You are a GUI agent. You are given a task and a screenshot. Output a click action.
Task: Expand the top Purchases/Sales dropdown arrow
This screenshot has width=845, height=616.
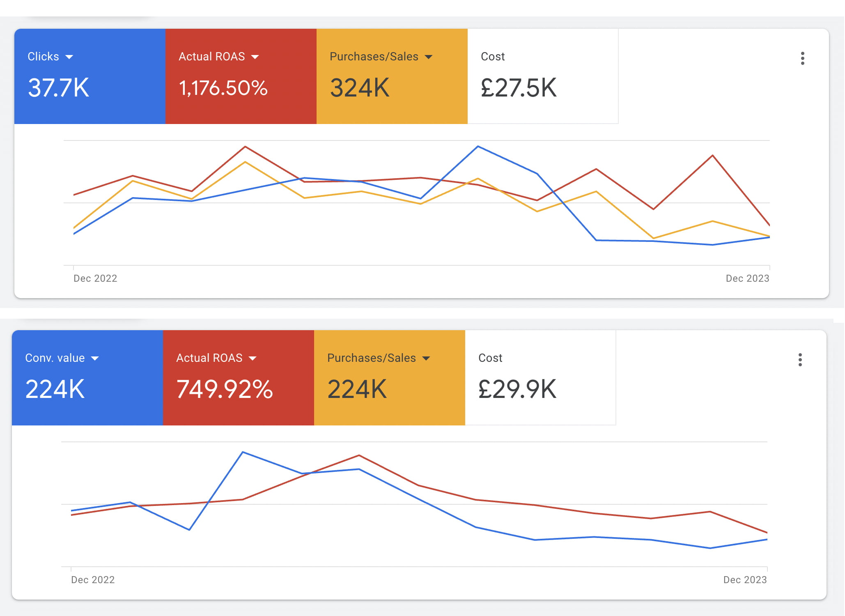coord(429,57)
